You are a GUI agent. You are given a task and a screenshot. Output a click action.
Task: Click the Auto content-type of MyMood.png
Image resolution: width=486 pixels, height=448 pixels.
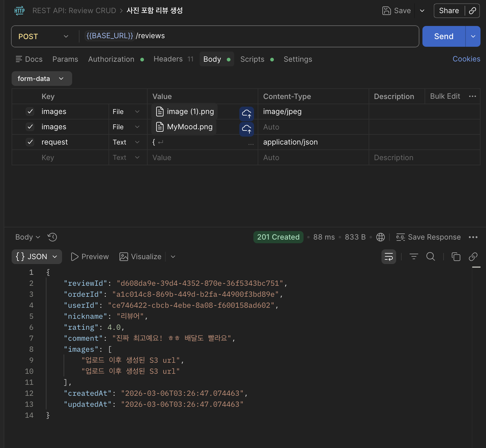pyautogui.click(x=313, y=127)
